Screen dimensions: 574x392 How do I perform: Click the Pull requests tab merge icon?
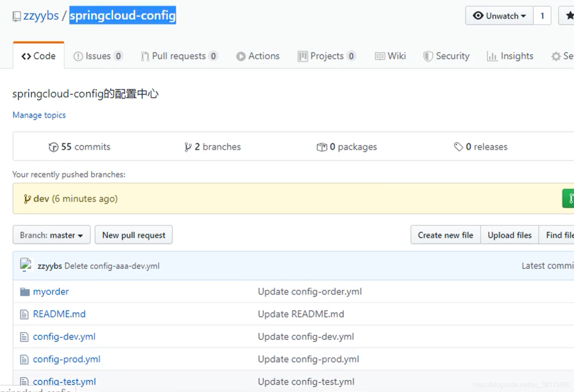(145, 56)
